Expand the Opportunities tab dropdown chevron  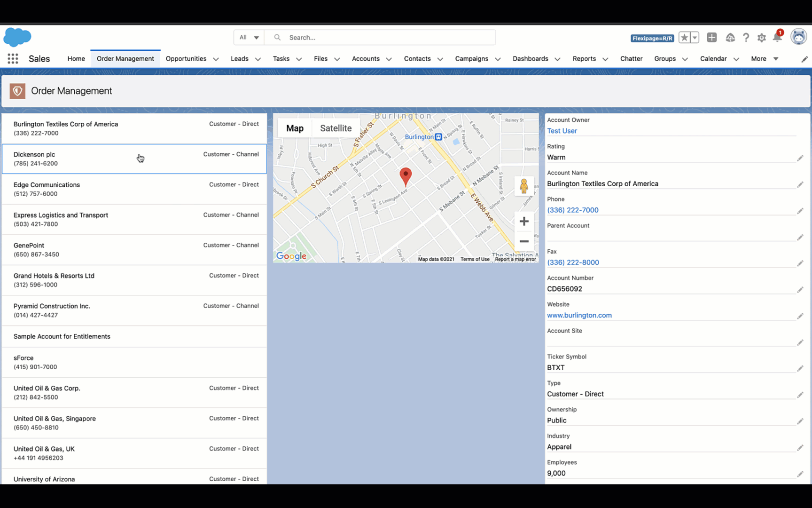(x=216, y=59)
